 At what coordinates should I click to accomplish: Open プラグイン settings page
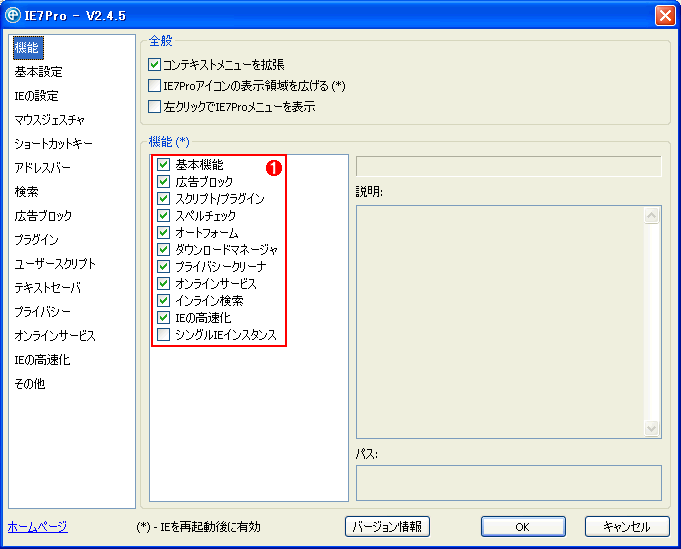pyautogui.click(x=36, y=240)
